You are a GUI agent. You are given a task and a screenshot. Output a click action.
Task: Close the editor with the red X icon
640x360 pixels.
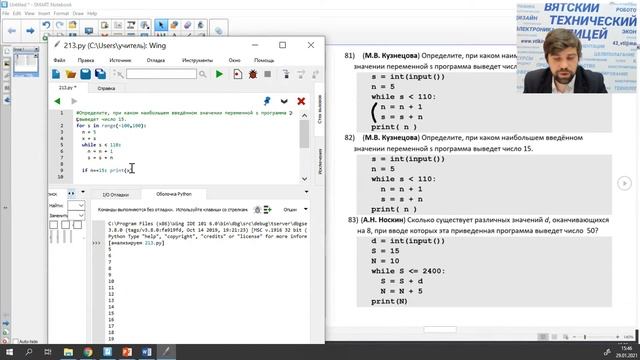(x=301, y=101)
